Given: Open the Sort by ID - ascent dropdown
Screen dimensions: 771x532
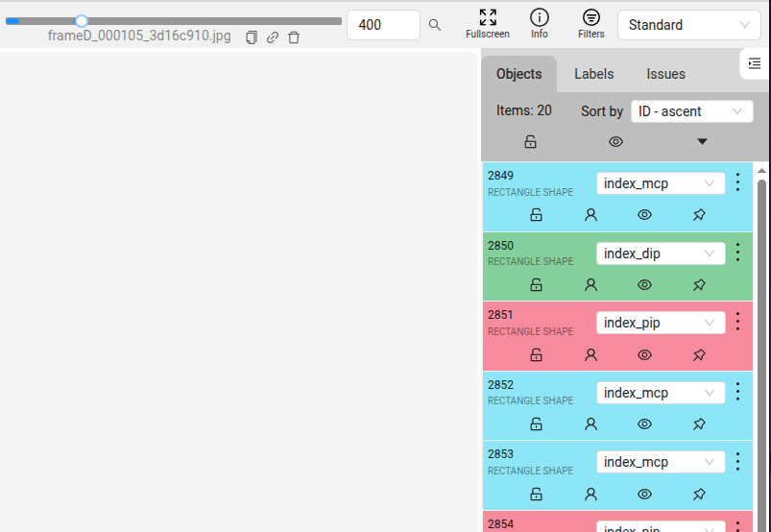Looking at the screenshot, I should point(692,111).
